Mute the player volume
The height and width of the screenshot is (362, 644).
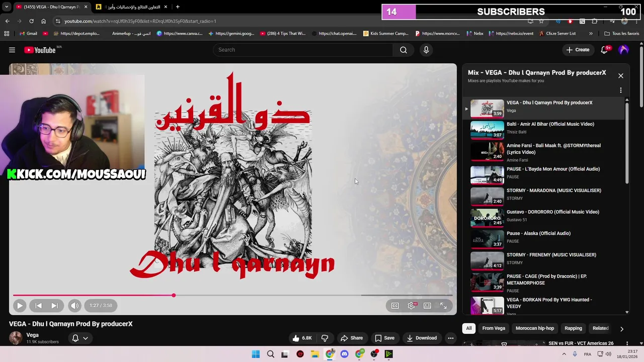[x=74, y=305]
